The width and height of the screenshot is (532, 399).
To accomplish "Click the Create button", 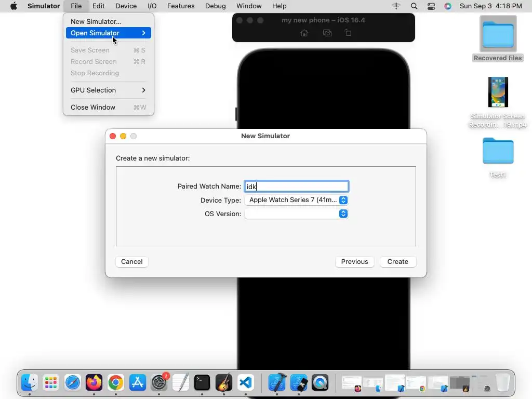I will pos(397,262).
